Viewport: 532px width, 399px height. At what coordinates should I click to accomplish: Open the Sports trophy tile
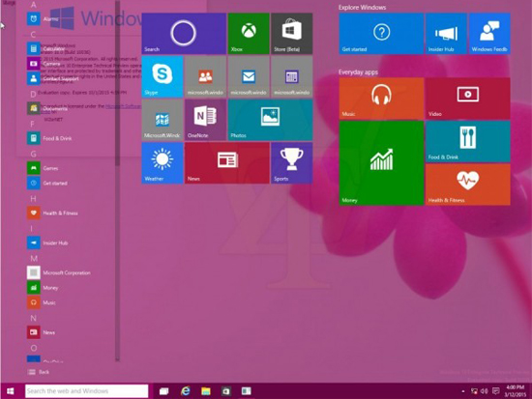pos(292,163)
